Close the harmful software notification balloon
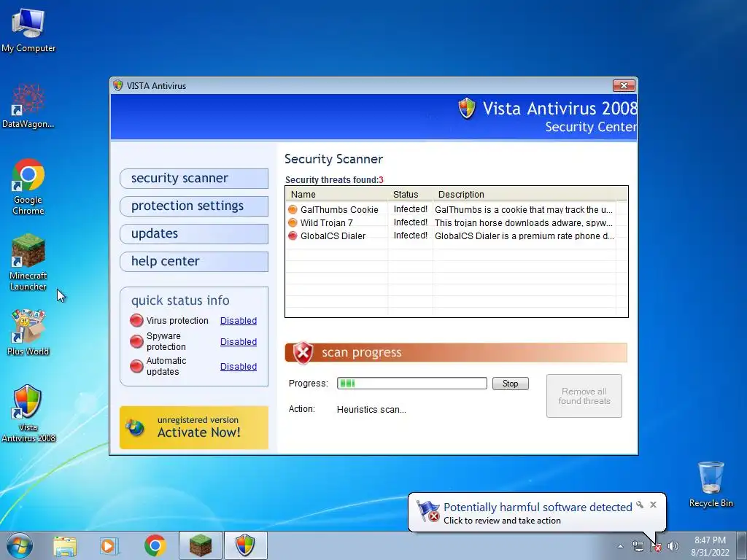Viewport: 747px width, 560px height. (653, 505)
